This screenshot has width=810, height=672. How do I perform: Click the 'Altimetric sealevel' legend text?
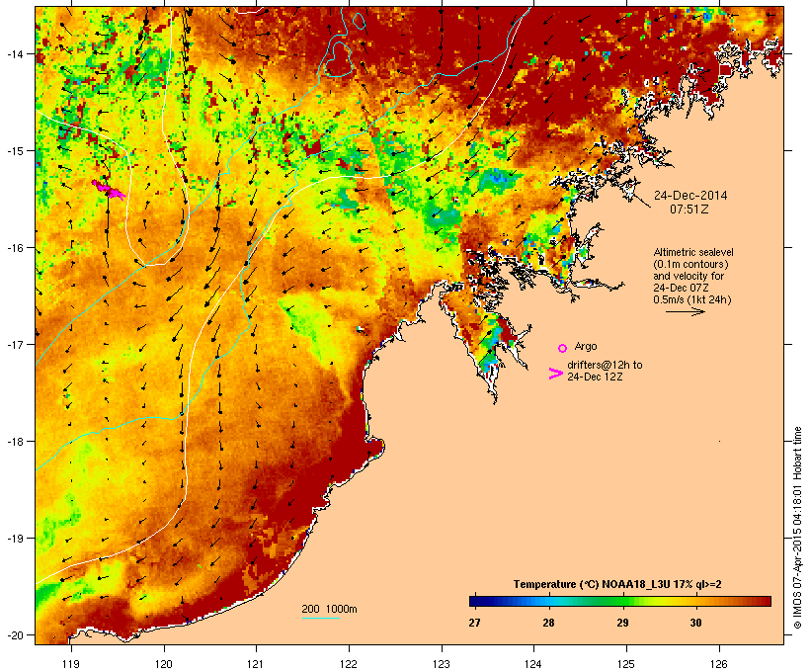click(693, 252)
